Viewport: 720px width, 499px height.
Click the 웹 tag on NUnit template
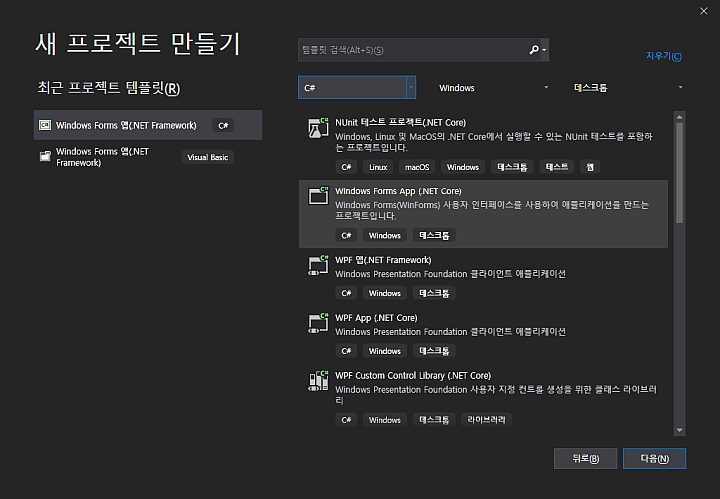[x=590, y=167]
